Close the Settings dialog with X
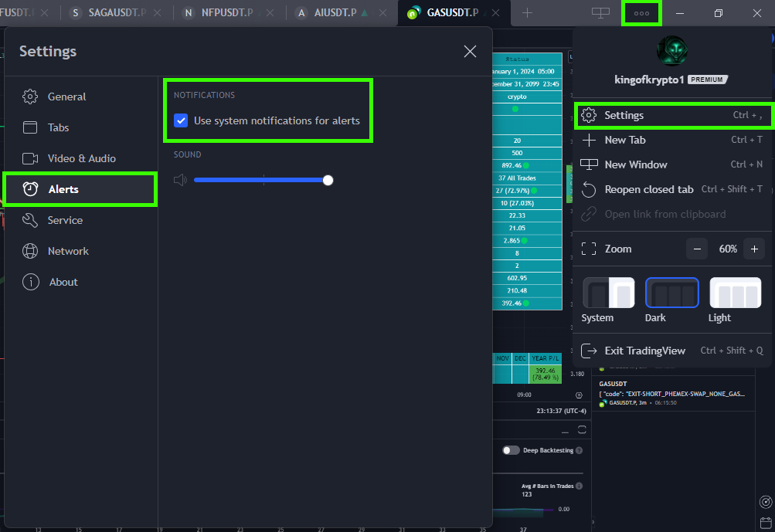 [470, 52]
